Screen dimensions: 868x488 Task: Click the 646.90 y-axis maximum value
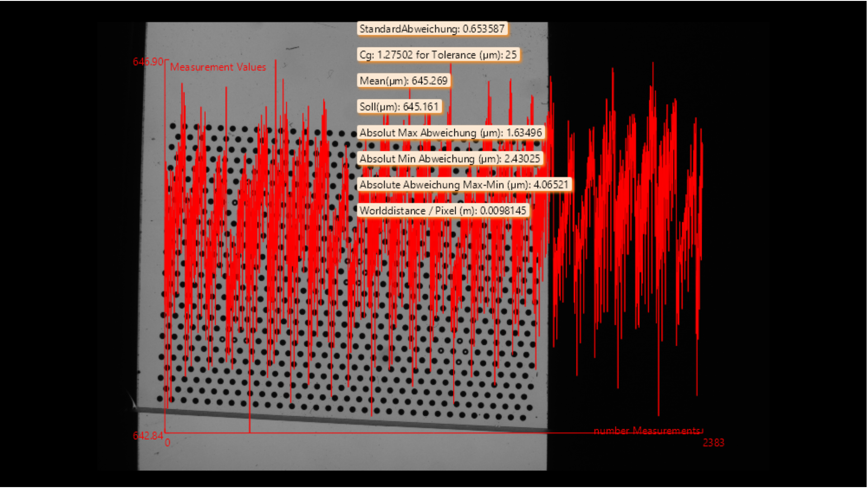click(x=147, y=62)
